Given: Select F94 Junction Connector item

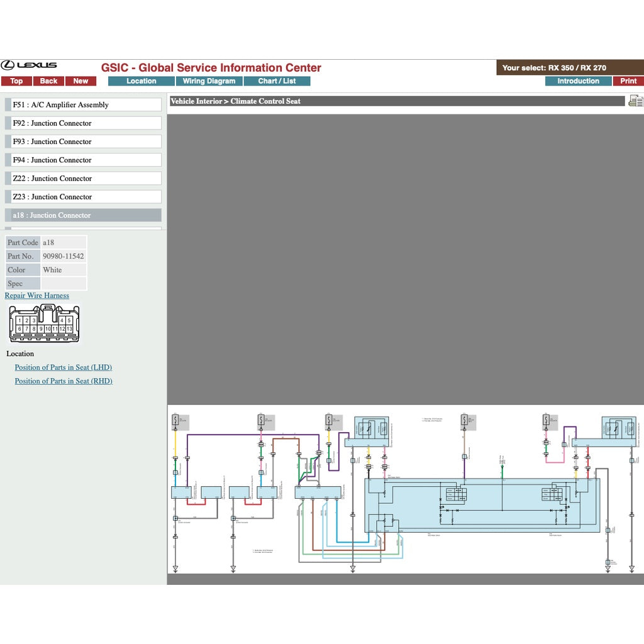Looking at the screenshot, I should [x=83, y=160].
